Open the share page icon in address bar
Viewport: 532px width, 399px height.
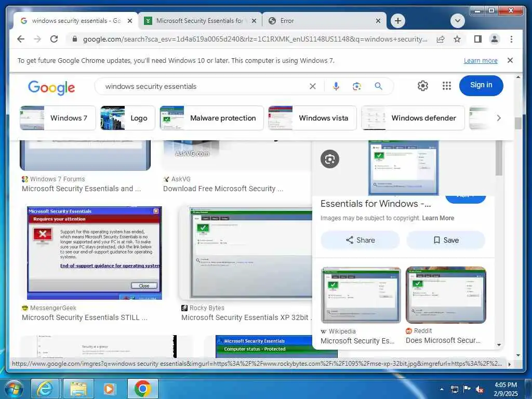(x=441, y=39)
